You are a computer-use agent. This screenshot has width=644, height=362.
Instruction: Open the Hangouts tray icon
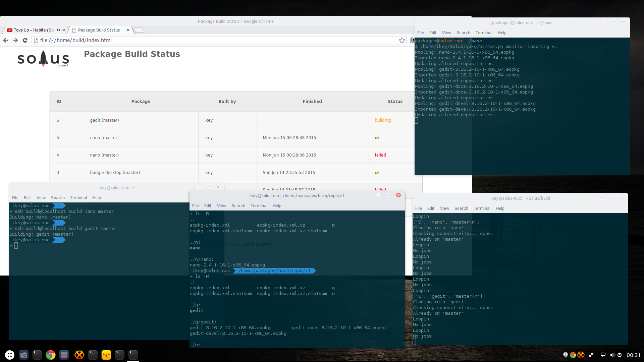click(x=565, y=355)
